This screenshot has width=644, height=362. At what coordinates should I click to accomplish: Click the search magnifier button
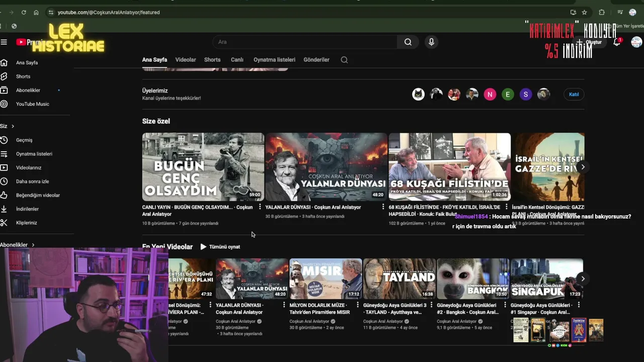[408, 42]
